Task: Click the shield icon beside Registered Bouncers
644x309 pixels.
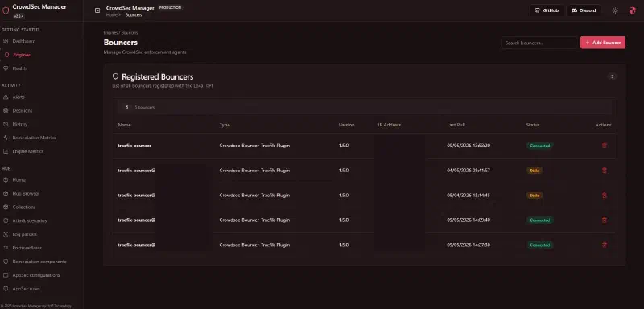Action: [115, 76]
